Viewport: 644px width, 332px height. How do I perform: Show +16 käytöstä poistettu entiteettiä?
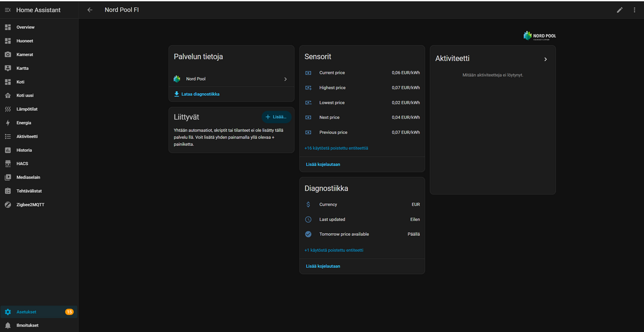click(x=337, y=148)
